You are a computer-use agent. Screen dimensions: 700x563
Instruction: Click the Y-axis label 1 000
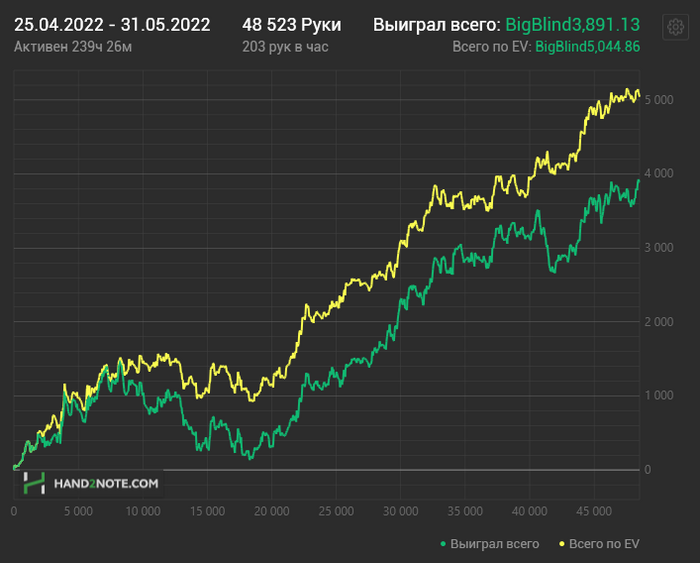[659, 396]
